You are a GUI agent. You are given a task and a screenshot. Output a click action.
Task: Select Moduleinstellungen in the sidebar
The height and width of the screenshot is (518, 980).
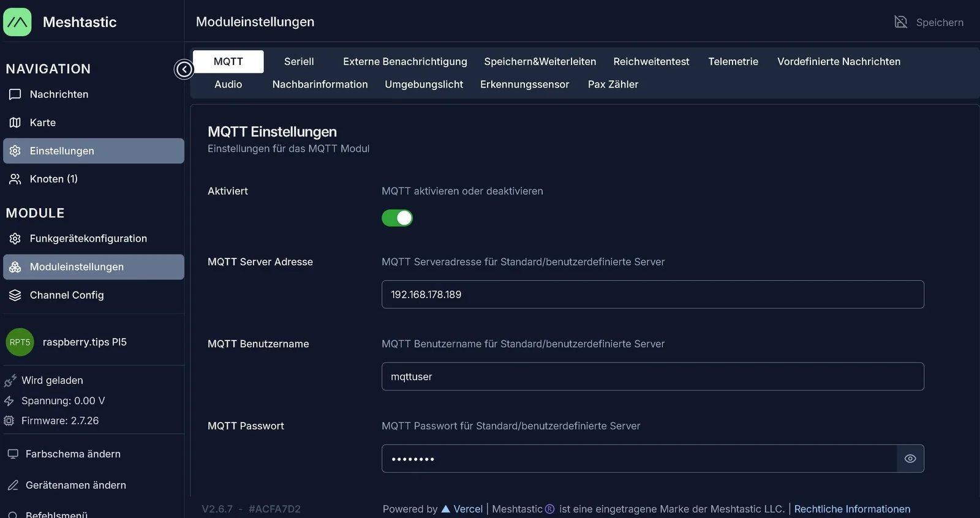point(93,267)
